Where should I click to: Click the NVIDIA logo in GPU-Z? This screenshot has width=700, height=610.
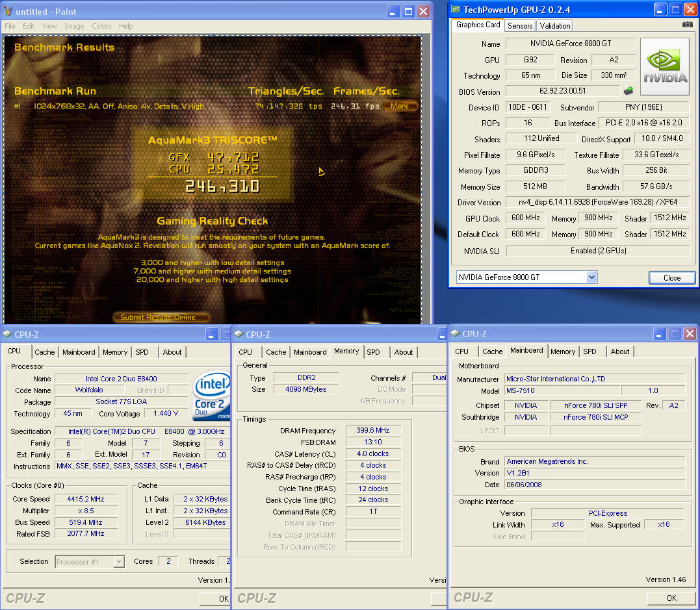(665, 67)
